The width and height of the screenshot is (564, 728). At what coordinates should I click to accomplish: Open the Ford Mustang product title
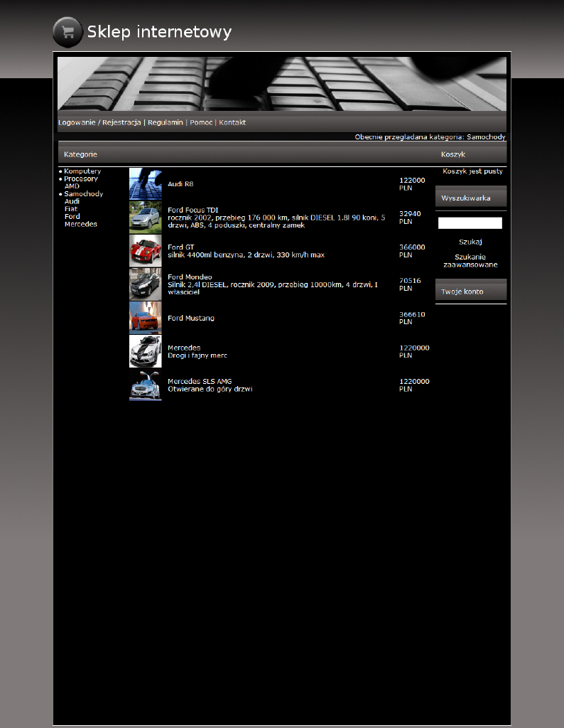[x=191, y=318]
